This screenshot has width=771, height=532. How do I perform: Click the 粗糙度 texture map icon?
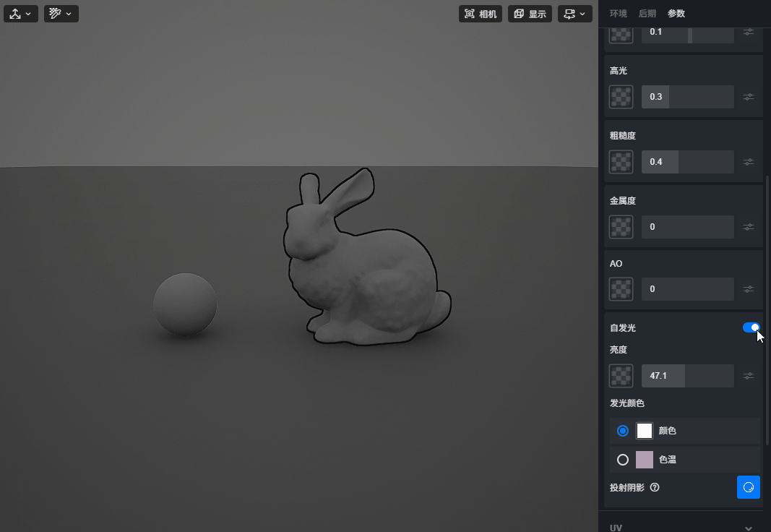click(x=621, y=162)
